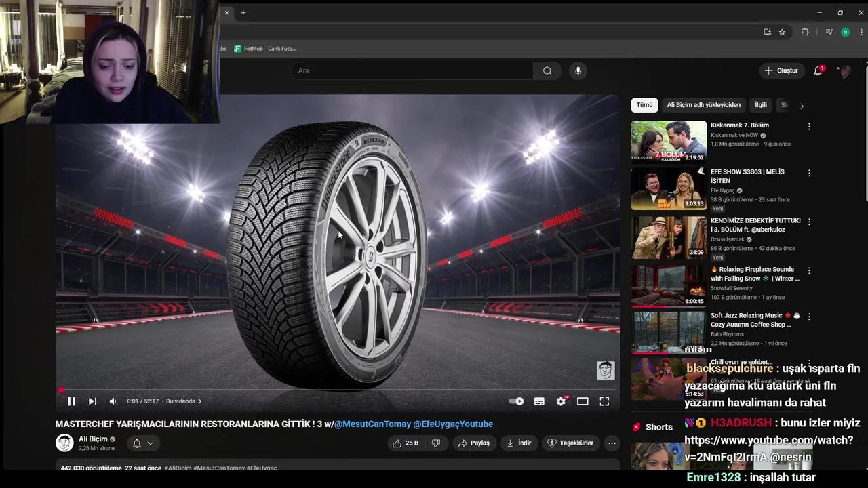868x488 pixels.
Task: Click the Teşekkürler button
Action: 570,443
